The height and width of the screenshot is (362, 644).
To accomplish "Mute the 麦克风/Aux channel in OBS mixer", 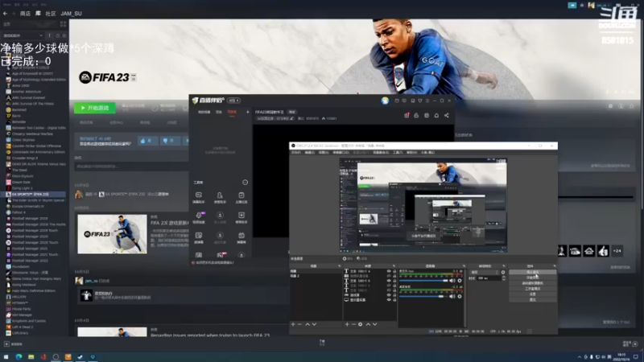I will (x=452, y=281).
